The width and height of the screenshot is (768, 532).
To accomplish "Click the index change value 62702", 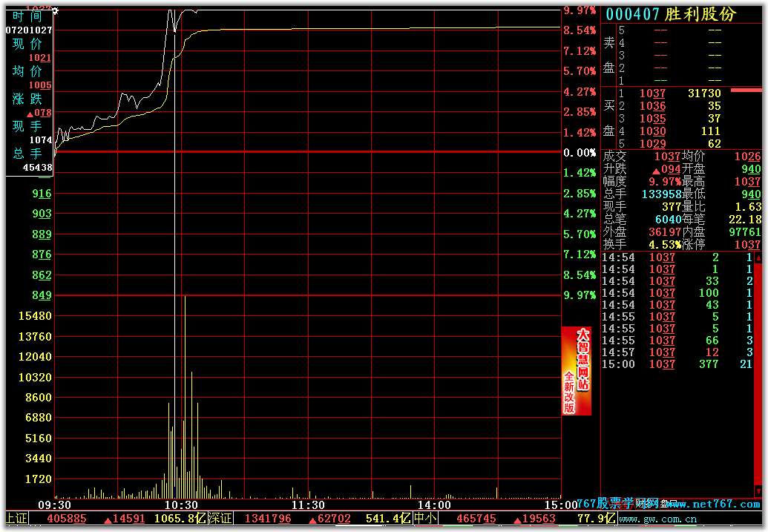I will coord(334,519).
